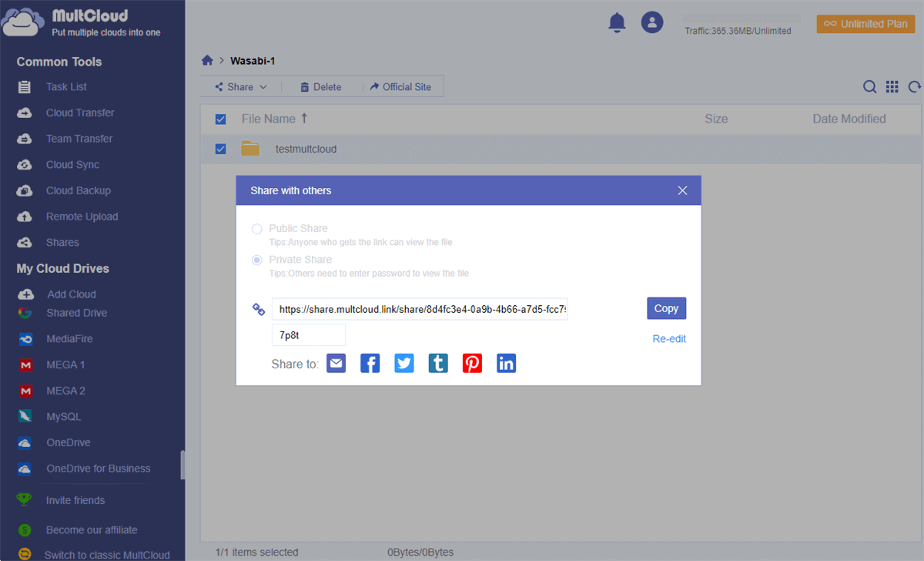924x561 pixels.
Task: Uncheck the testmultcloud folder checkbox
Action: 221,149
